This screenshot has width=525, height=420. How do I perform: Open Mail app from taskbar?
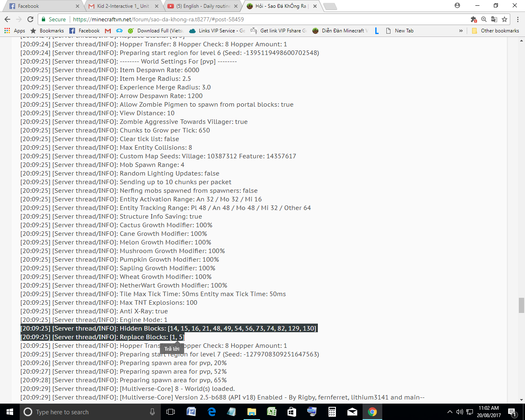(352, 412)
